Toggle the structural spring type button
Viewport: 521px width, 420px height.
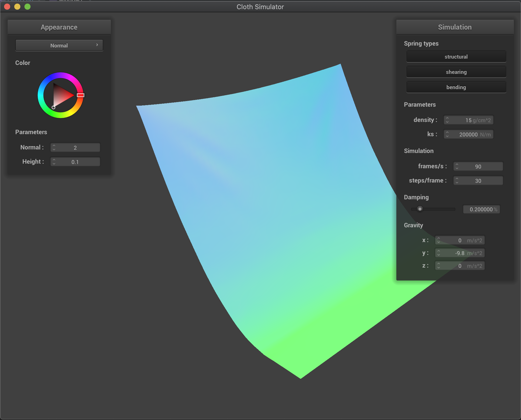456,57
